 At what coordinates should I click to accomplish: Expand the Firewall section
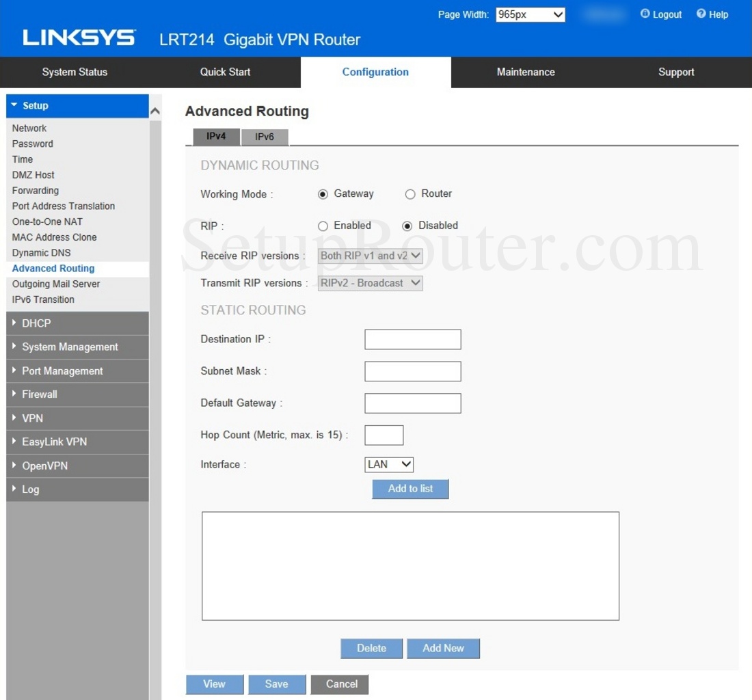coord(78,394)
